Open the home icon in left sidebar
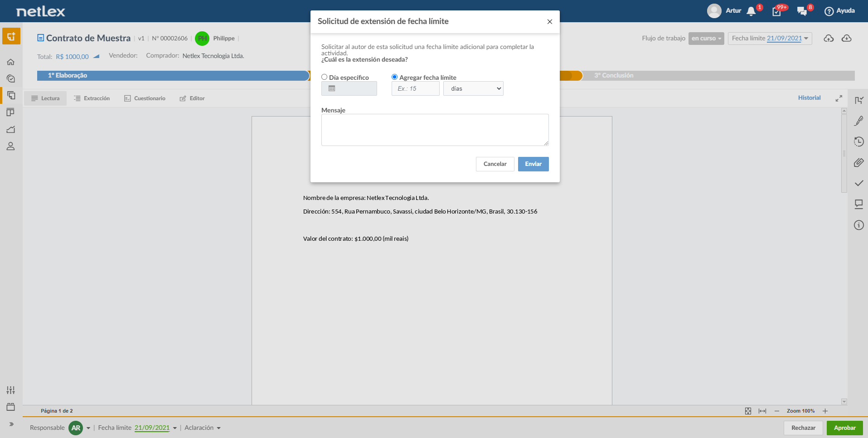 tap(11, 62)
